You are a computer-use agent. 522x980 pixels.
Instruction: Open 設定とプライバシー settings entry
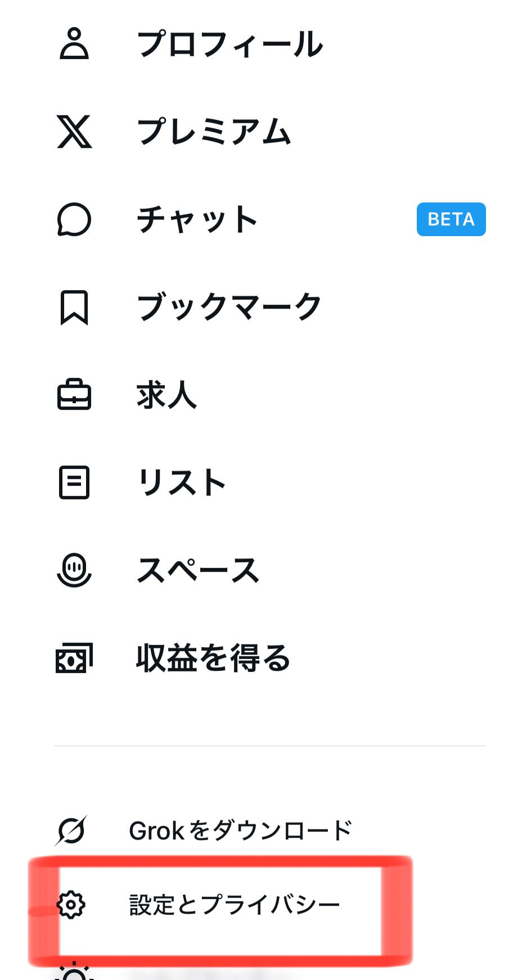235,905
